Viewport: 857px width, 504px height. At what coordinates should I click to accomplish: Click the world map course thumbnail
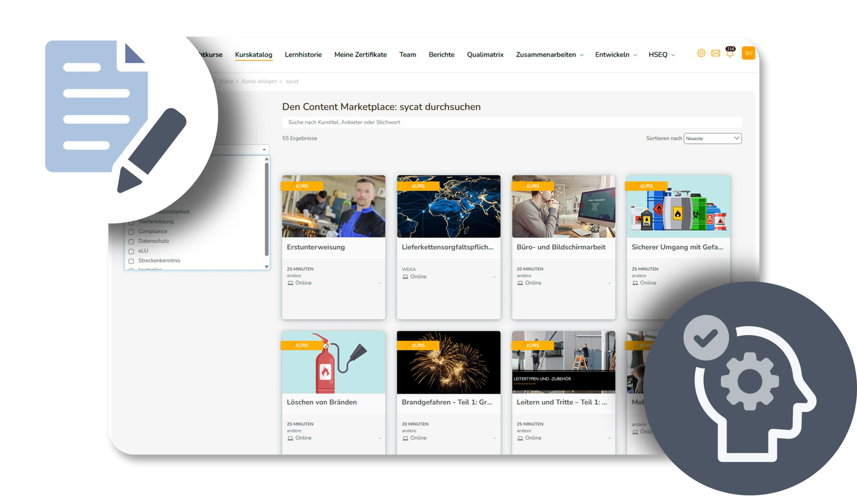click(x=448, y=206)
